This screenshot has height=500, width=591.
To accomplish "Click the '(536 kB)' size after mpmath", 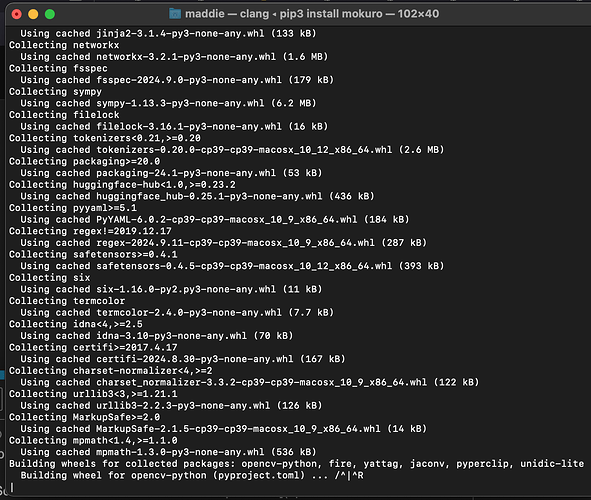I will coord(294,452).
